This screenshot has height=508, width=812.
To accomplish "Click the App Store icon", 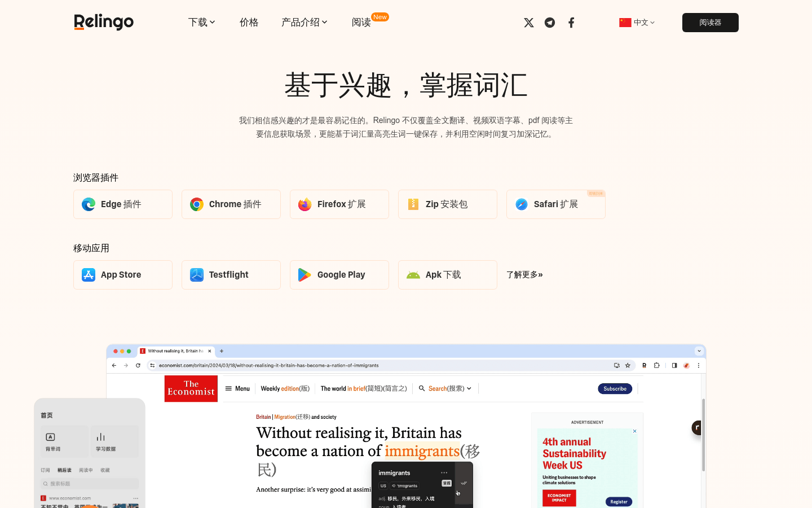I will 89,275.
